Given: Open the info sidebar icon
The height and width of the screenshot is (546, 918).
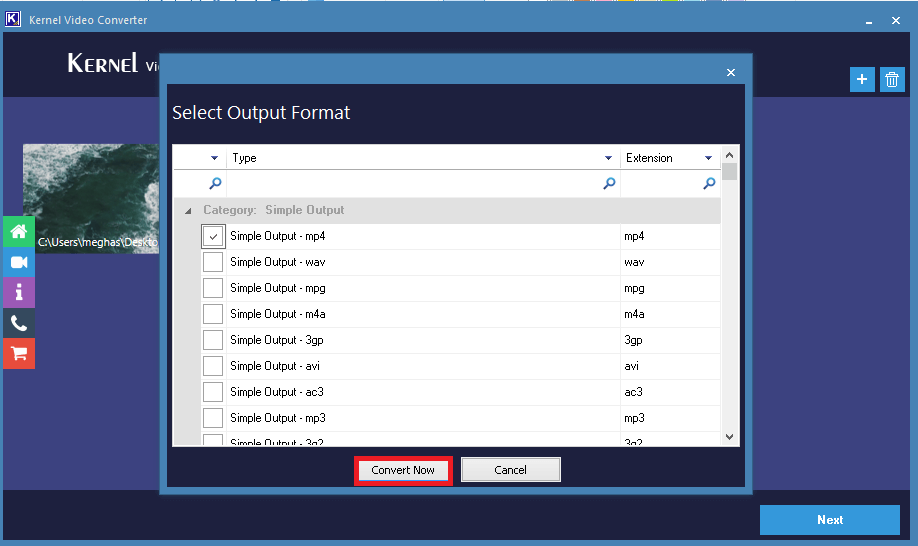Looking at the screenshot, I should click(x=19, y=292).
